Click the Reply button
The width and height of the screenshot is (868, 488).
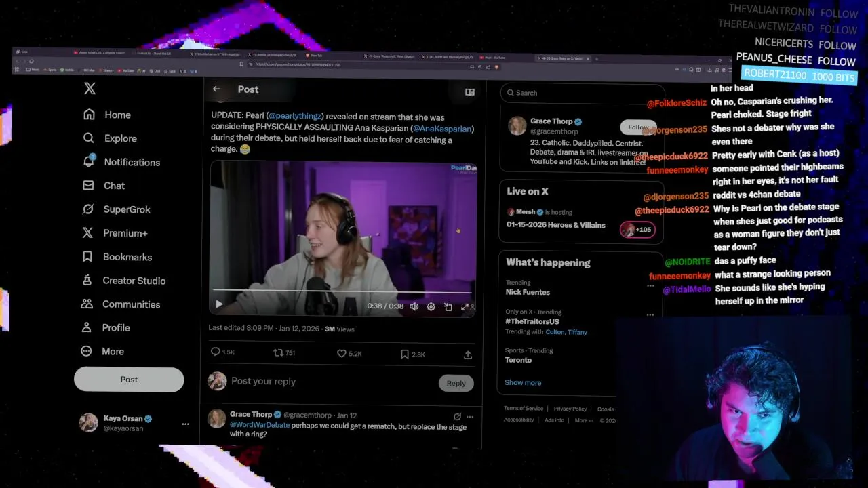(x=456, y=383)
